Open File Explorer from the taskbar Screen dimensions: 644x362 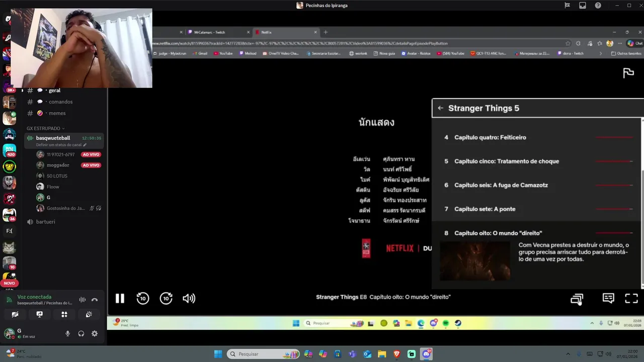tap(382, 354)
